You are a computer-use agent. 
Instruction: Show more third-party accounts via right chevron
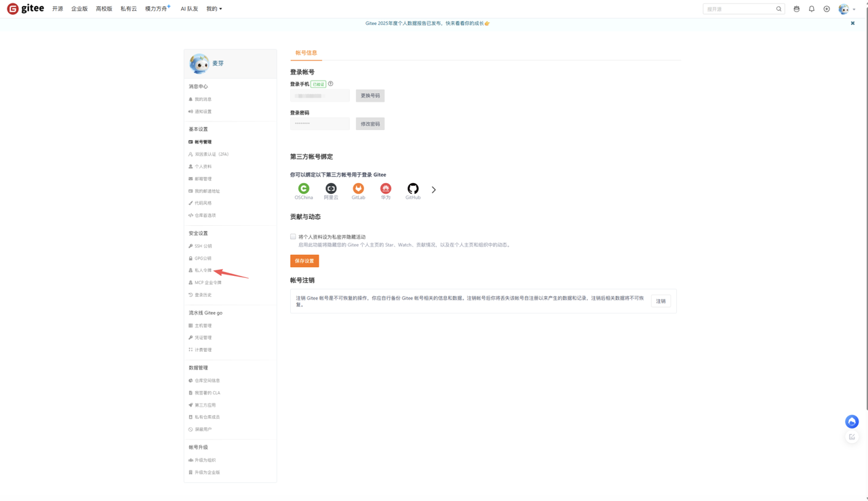pos(434,190)
